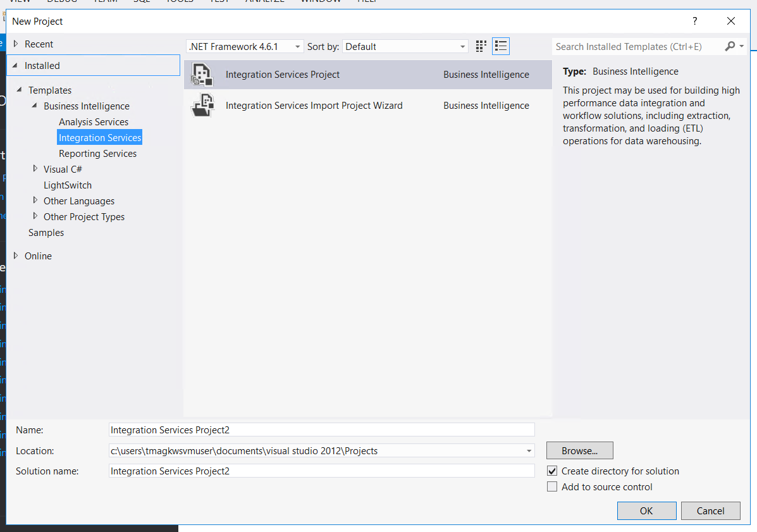This screenshot has width=757, height=532.
Task: Select the Integration Services Import Project Wizard icon
Action: click(203, 106)
